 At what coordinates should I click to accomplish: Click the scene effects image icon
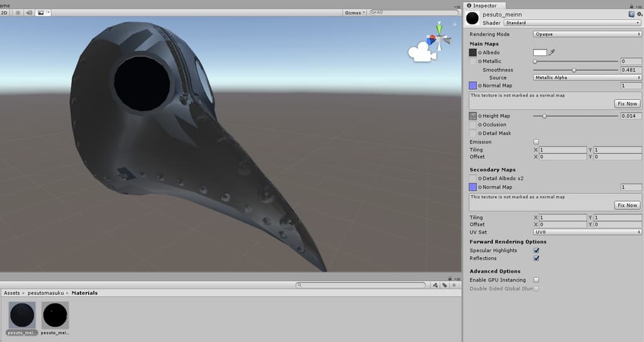pyautogui.click(x=42, y=13)
